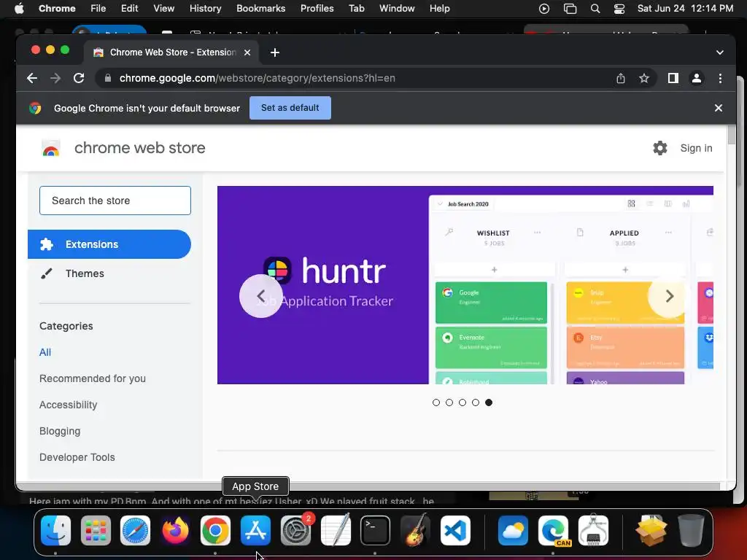Open the History menu
The width and height of the screenshot is (747, 560).
click(x=205, y=8)
